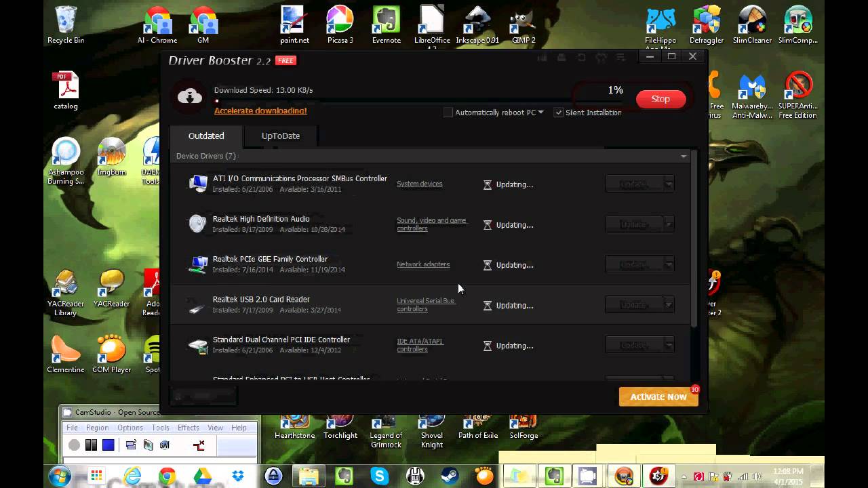
Task: Open Skype from the taskbar
Action: [380, 476]
